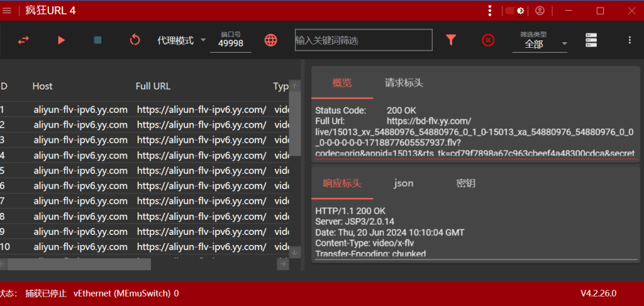The image size is (644, 306).
Task: Switch to the 密钥 tab
Action: point(466,183)
